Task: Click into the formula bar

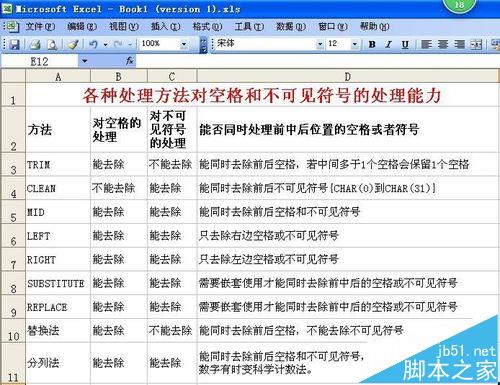Action: coord(317,61)
